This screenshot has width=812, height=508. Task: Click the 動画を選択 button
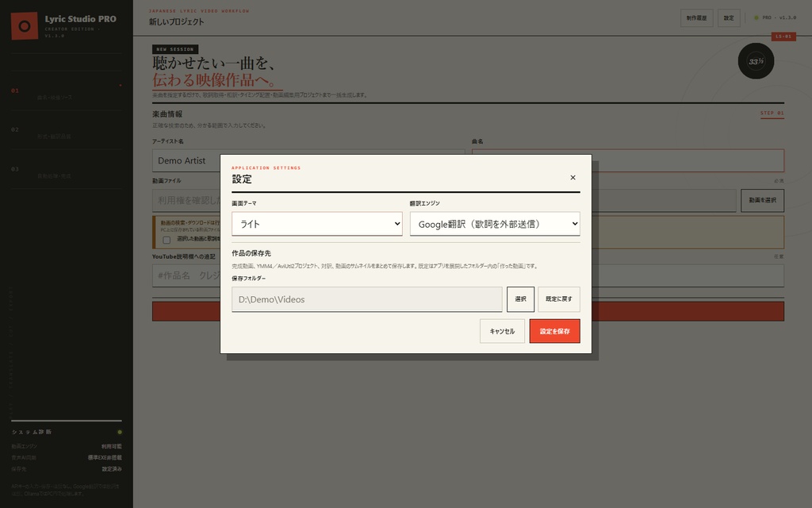pyautogui.click(x=762, y=201)
